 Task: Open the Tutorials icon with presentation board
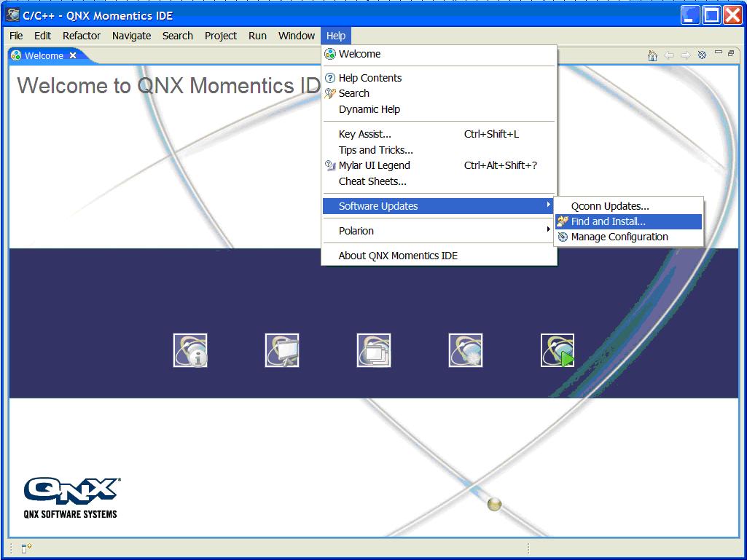click(282, 350)
